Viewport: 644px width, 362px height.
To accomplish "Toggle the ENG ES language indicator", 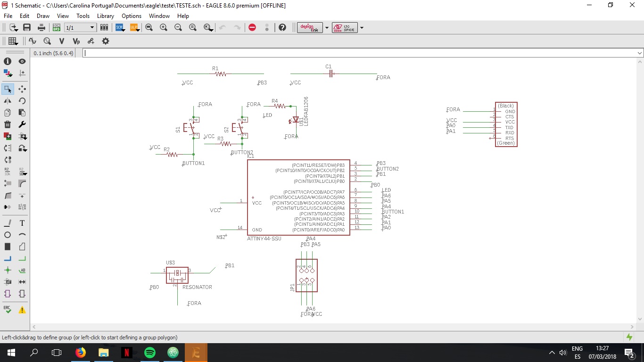I will (x=577, y=353).
